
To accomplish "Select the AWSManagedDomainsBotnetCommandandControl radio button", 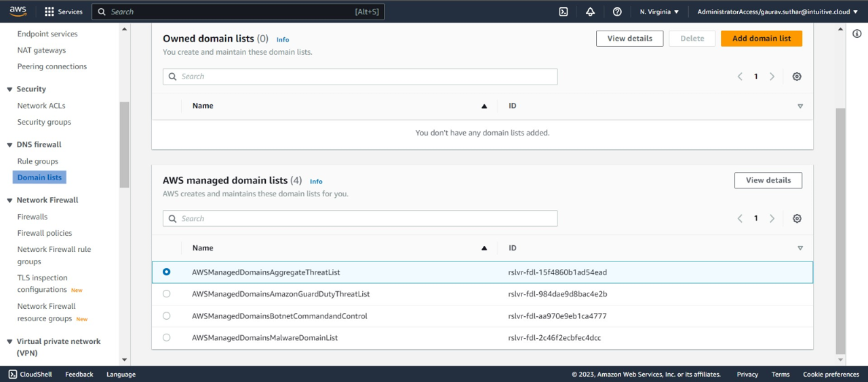I will [167, 316].
